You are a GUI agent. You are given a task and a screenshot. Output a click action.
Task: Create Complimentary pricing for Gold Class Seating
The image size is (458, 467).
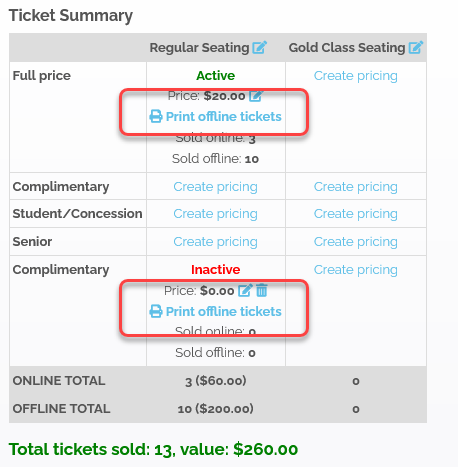click(x=356, y=187)
